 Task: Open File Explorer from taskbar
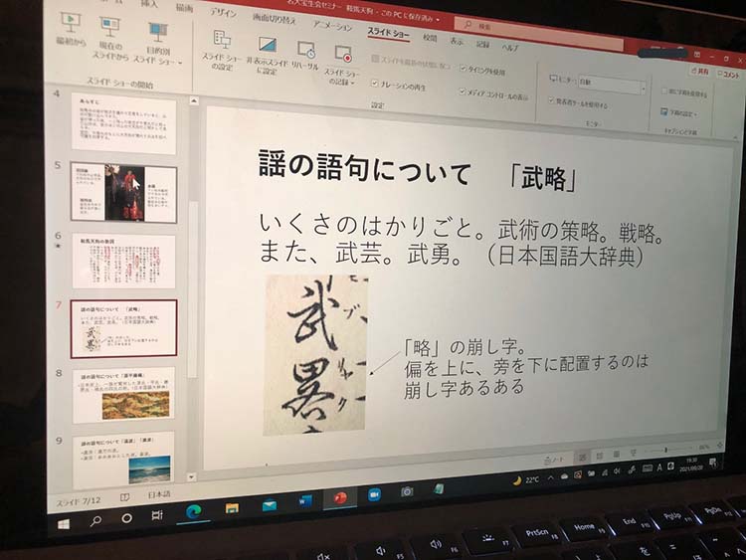coord(232,508)
